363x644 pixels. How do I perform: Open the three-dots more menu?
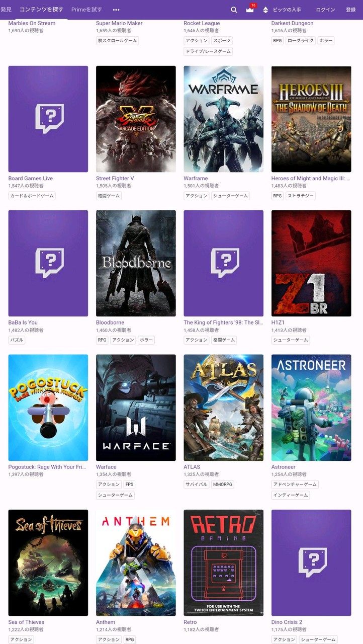pos(116,10)
